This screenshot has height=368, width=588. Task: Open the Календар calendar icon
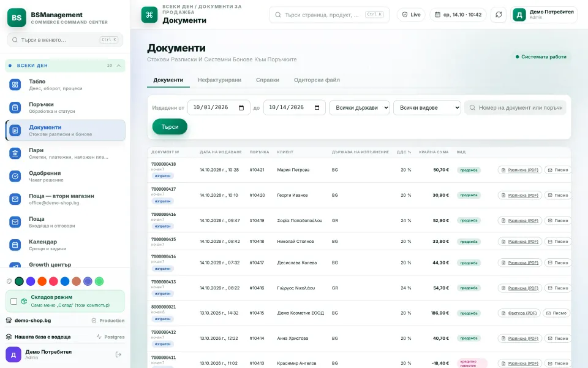click(x=15, y=245)
